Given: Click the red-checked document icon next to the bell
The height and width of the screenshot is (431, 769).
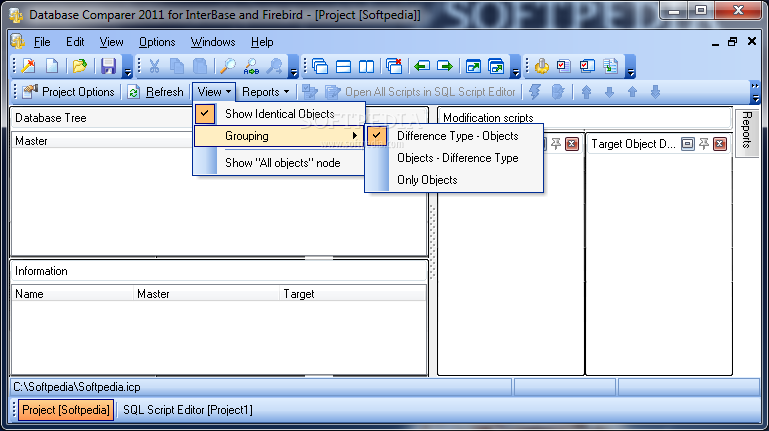Looking at the screenshot, I should [x=564, y=66].
